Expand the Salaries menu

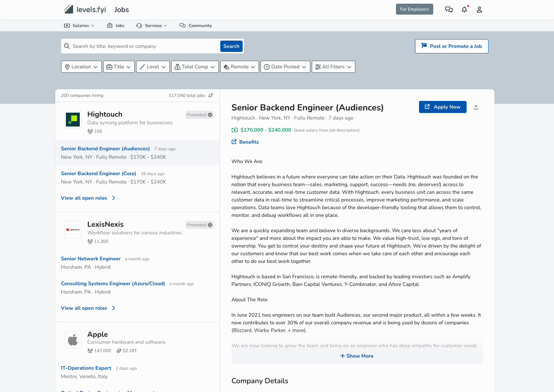(x=79, y=26)
